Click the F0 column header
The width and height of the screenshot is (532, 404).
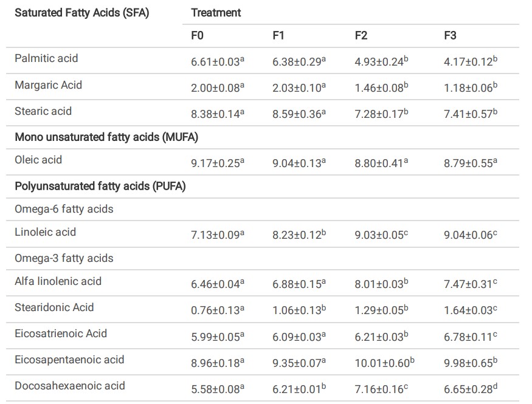pyautogui.click(x=197, y=36)
